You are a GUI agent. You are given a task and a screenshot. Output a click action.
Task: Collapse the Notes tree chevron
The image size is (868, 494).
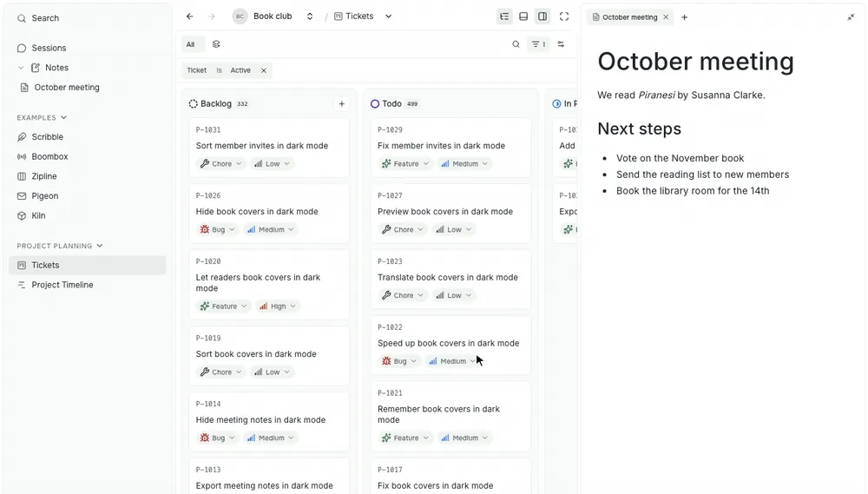click(21, 68)
